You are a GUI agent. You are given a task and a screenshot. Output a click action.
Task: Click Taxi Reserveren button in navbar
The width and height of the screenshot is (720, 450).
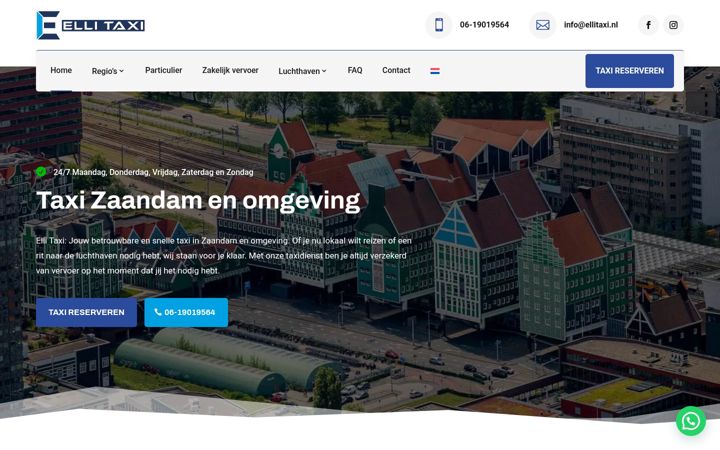click(630, 71)
